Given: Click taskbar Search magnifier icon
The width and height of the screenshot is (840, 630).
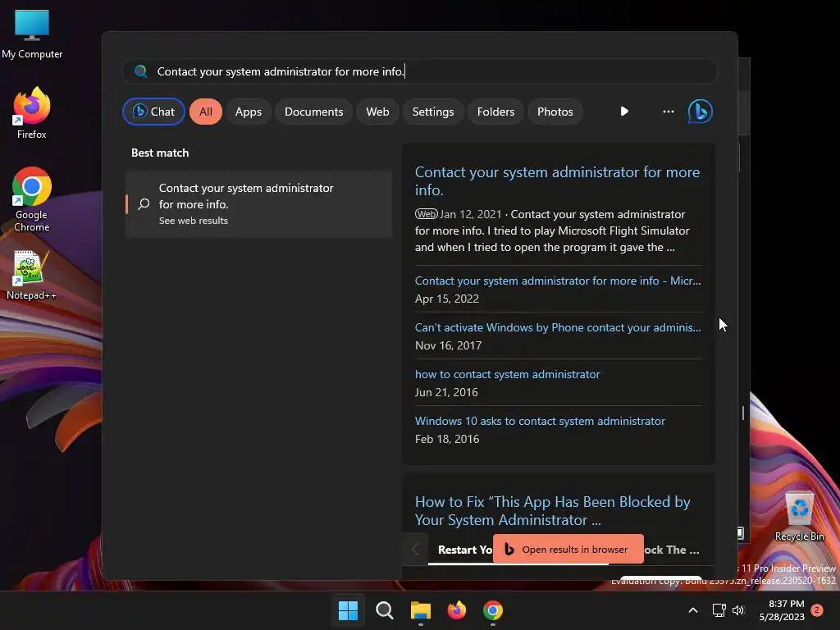Looking at the screenshot, I should (384, 610).
